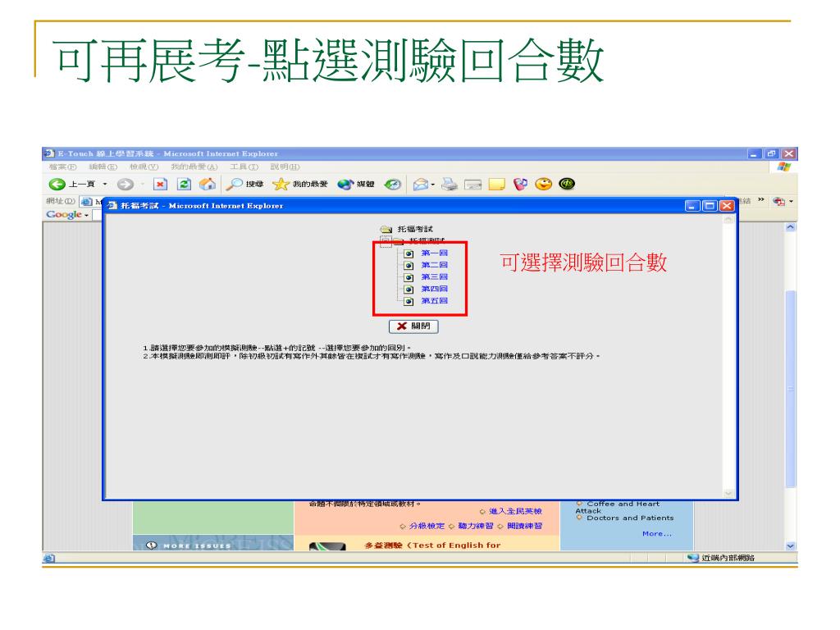
Task: Click the toolbar overflow chevron »
Action: [x=760, y=200]
